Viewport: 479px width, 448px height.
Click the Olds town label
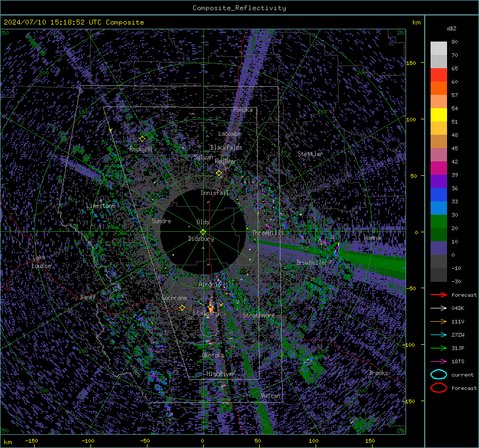click(203, 222)
